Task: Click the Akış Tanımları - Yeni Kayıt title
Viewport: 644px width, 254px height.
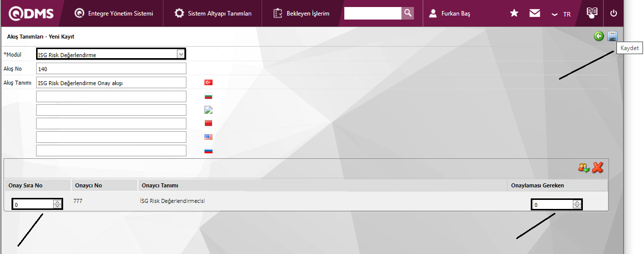Action: click(x=41, y=37)
